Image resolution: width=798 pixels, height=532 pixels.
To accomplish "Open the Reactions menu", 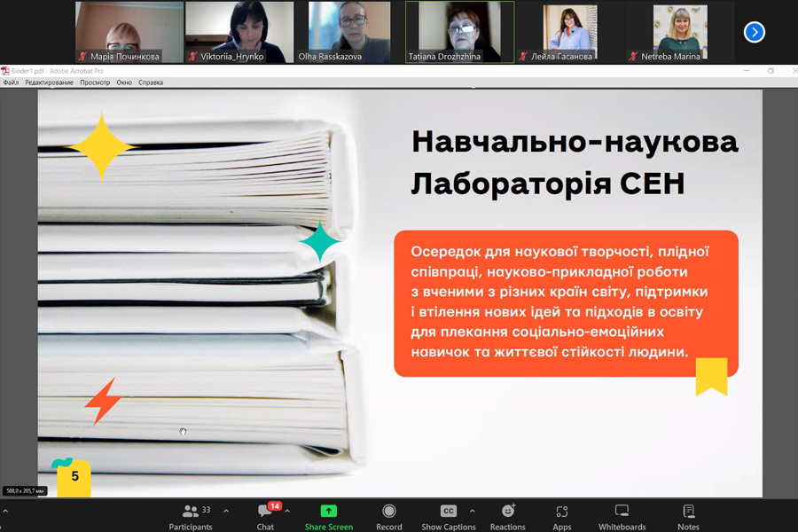I will click(x=507, y=517).
